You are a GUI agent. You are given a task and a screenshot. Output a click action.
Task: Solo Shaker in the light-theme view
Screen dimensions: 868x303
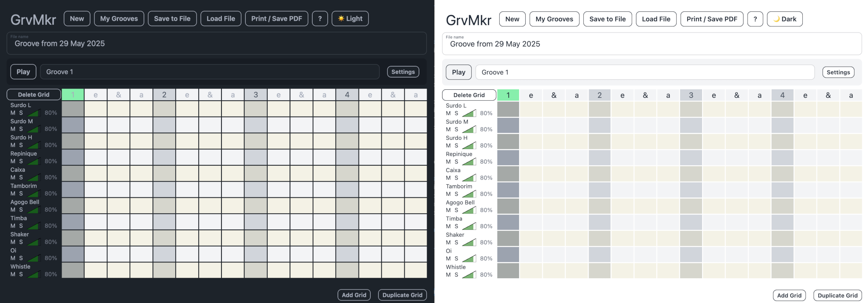point(456,242)
